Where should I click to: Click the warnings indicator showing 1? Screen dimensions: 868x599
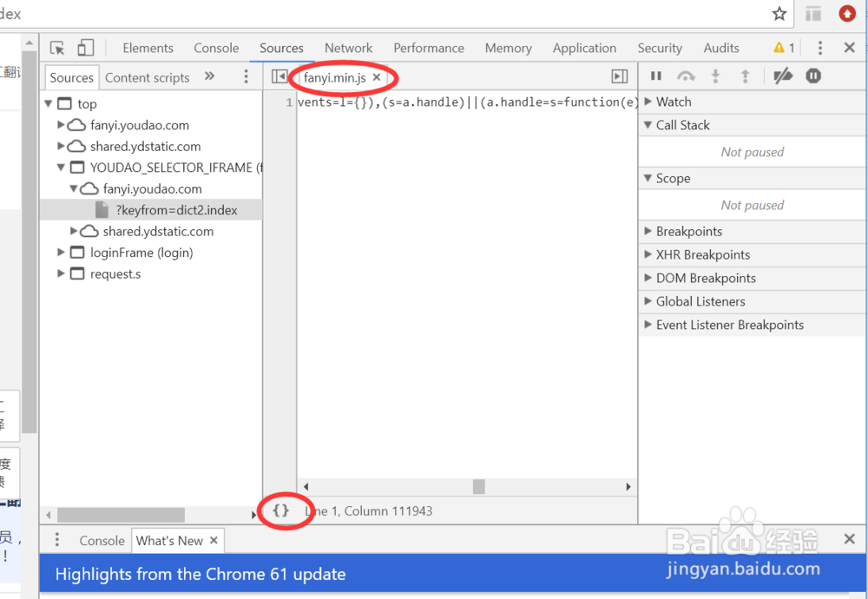pos(782,48)
